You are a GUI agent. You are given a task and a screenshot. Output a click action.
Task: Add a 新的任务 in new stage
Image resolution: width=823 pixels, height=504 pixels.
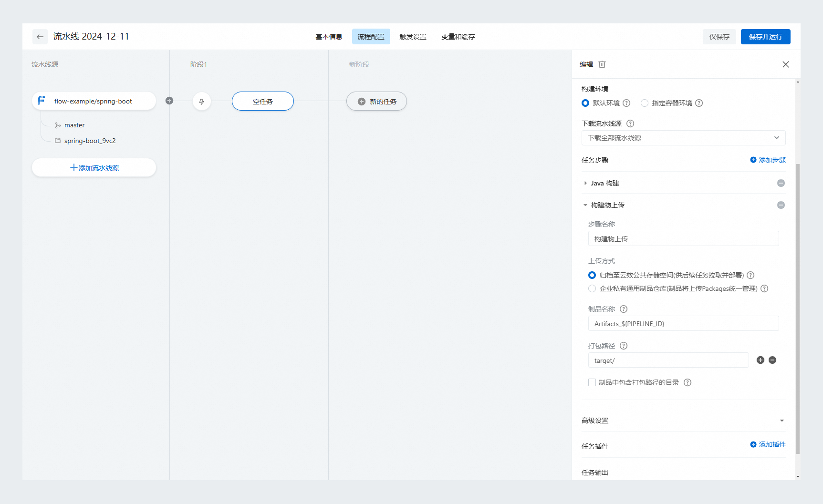coord(376,101)
